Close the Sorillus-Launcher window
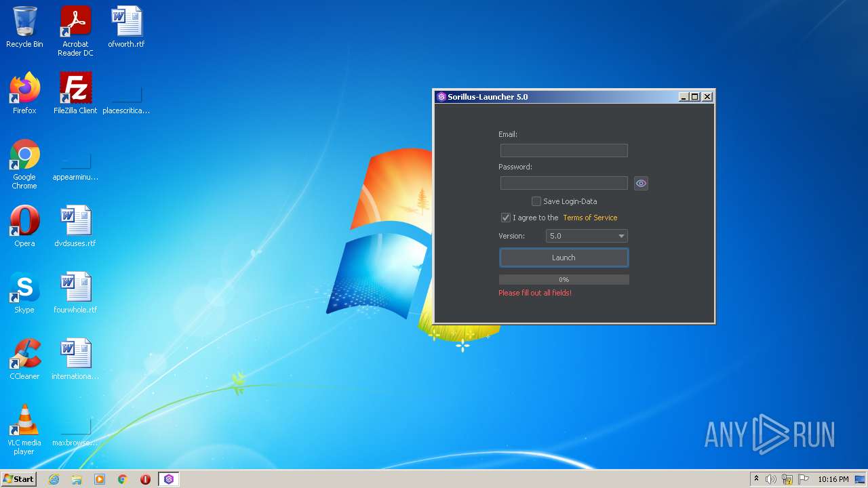This screenshot has width=868, height=488. tap(707, 97)
